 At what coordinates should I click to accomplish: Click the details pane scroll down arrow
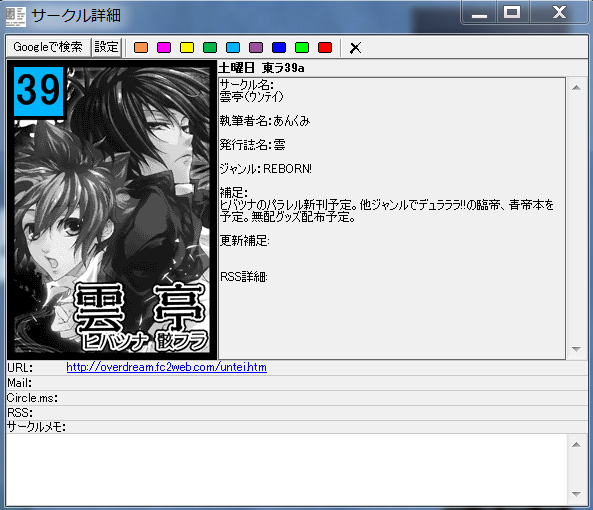576,349
